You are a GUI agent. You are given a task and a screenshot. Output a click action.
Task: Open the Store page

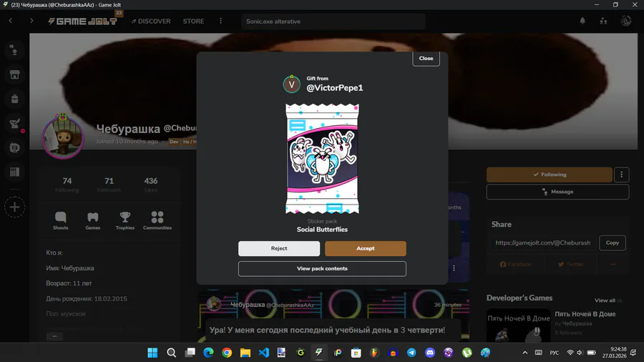click(193, 21)
